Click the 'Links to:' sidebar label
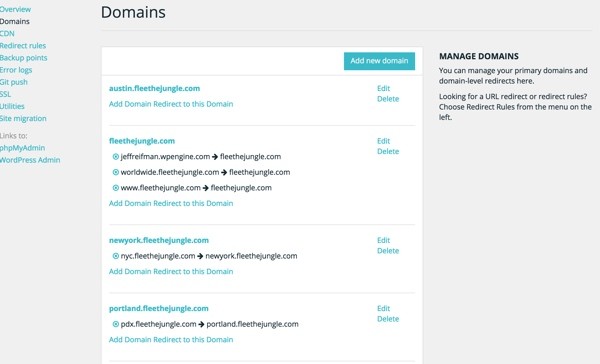This screenshot has width=600, height=364. point(13,136)
